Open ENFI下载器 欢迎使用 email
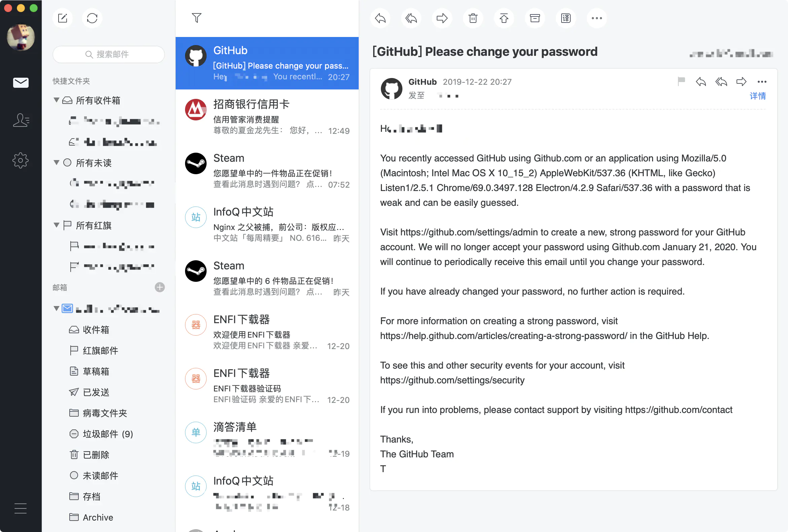788x532 pixels. pos(267,332)
